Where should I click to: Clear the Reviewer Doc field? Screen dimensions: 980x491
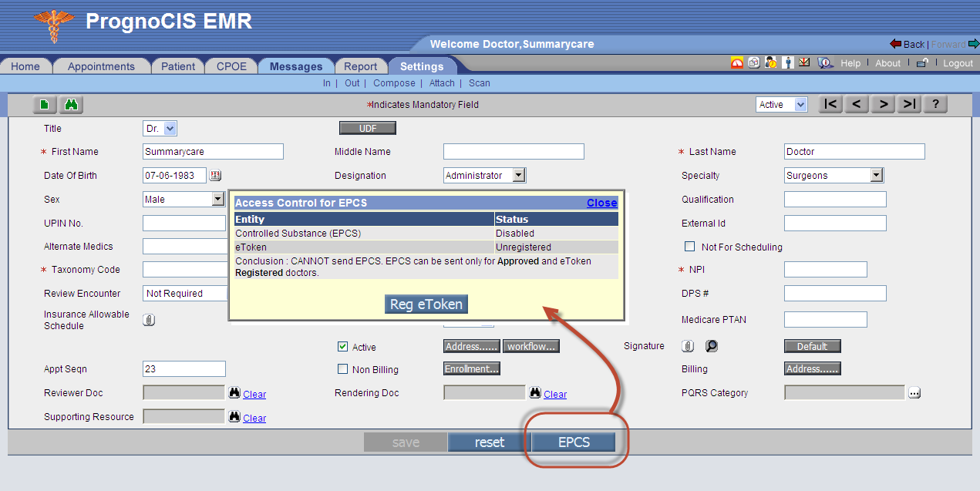click(254, 394)
